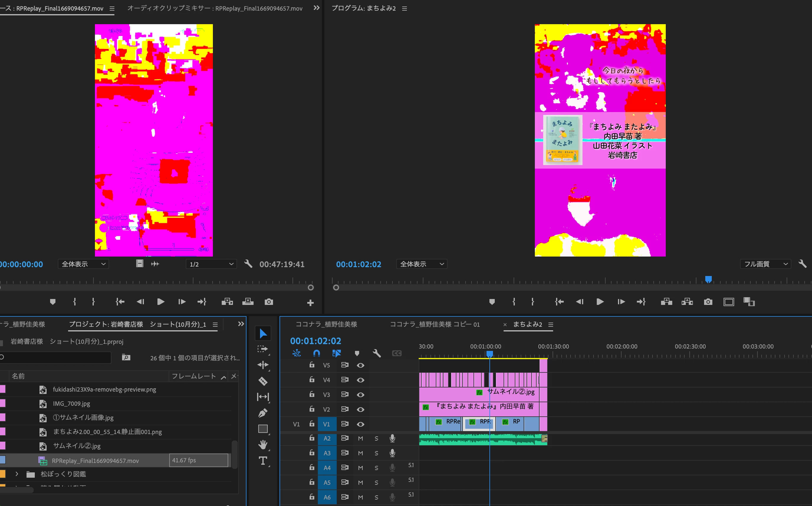The height and width of the screenshot is (506, 812).
Task: Select the Selection arrow tool
Action: click(263, 333)
